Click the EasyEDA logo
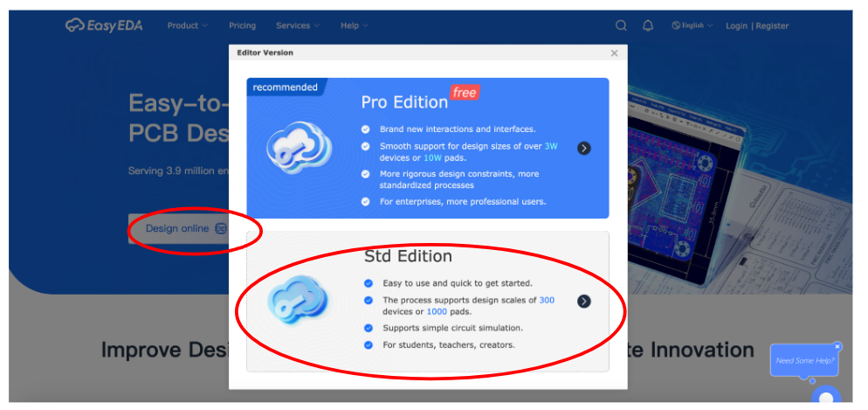Screen dimensions: 868x410 [x=107, y=25]
